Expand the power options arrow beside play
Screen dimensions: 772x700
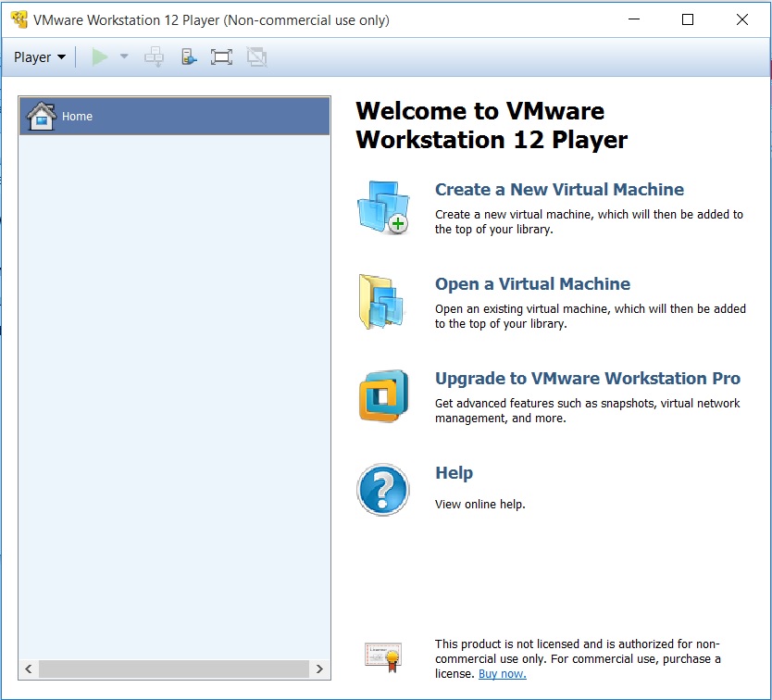coord(124,56)
